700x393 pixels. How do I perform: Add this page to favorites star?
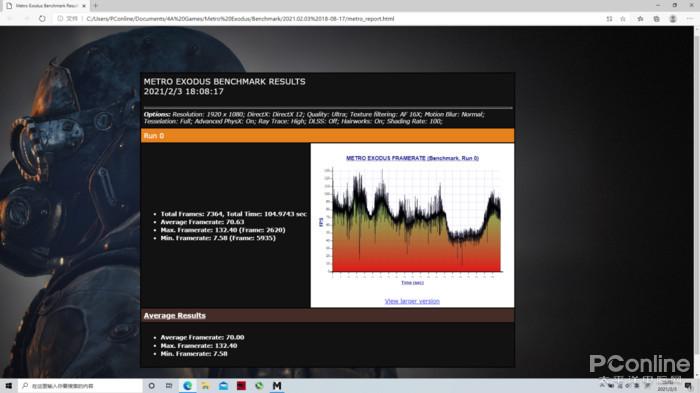[623, 19]
